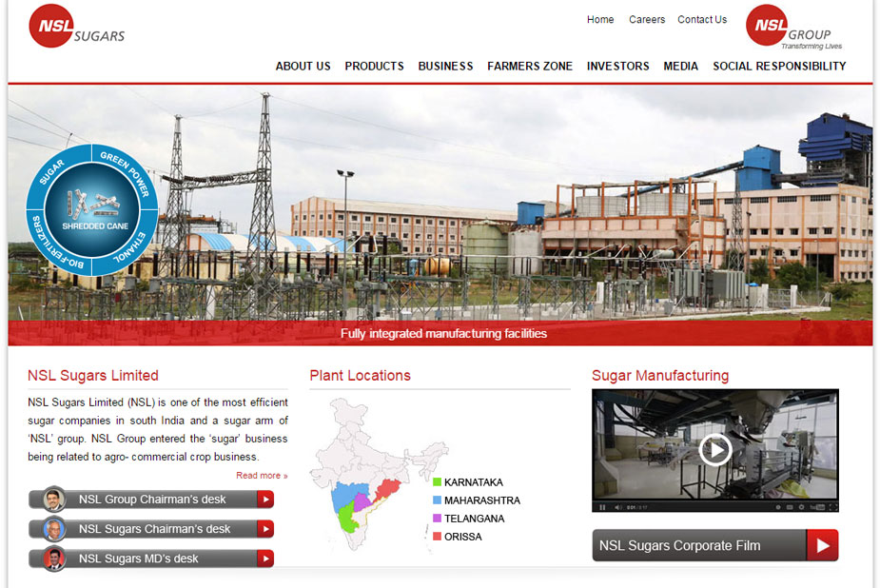Click arrow icon on NSL Sugars Chairman's desk
The height and width of the screenshot is (588, 880).
265,528
